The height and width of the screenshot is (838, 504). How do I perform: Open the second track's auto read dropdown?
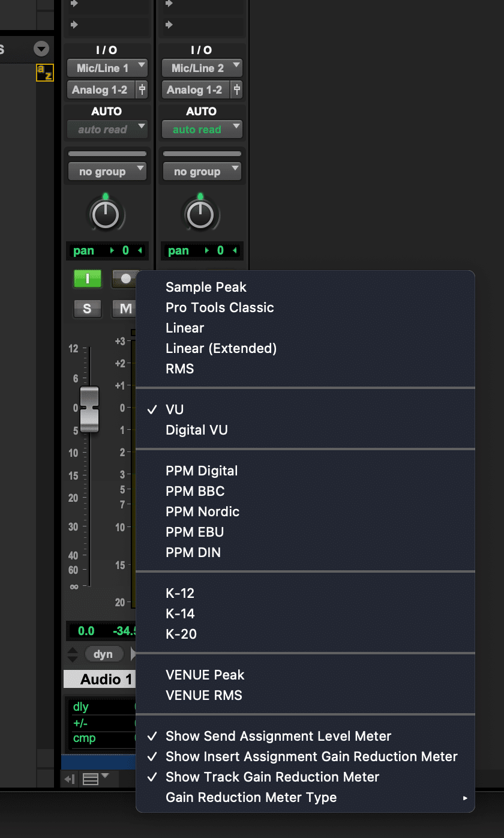pyautogui.click(x=202, y=130)
